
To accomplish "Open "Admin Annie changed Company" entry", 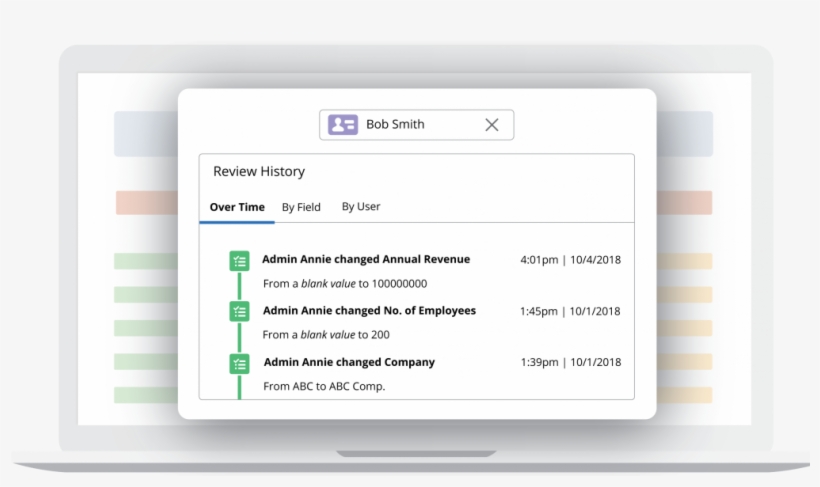I will 349,362.
